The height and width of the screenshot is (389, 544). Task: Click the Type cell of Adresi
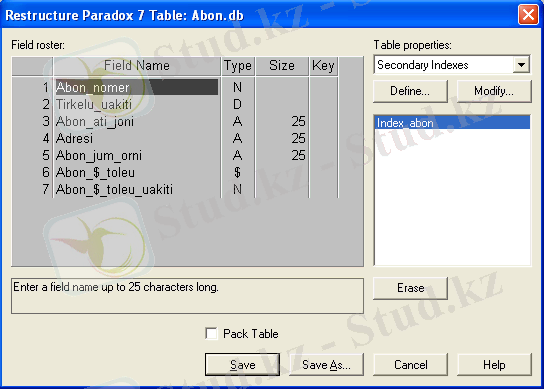pos(238,138)
